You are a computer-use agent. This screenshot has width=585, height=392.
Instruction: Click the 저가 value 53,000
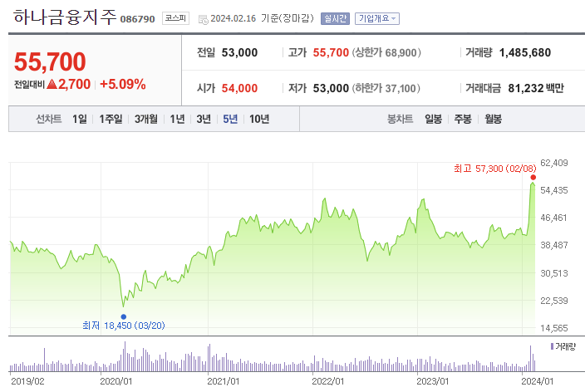point(331,88)
